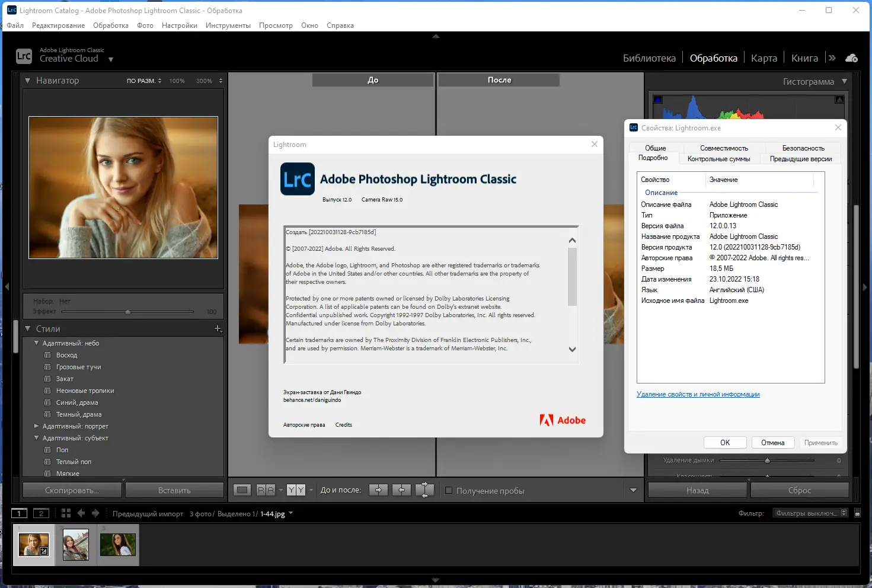872x588 pixels.
Task: Toggle the 'Фильтры выключ' filter control
Action: (x=807, y=512)
